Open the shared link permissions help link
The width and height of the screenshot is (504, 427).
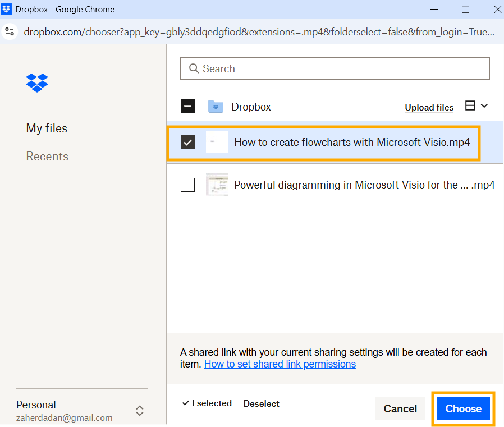280,364
